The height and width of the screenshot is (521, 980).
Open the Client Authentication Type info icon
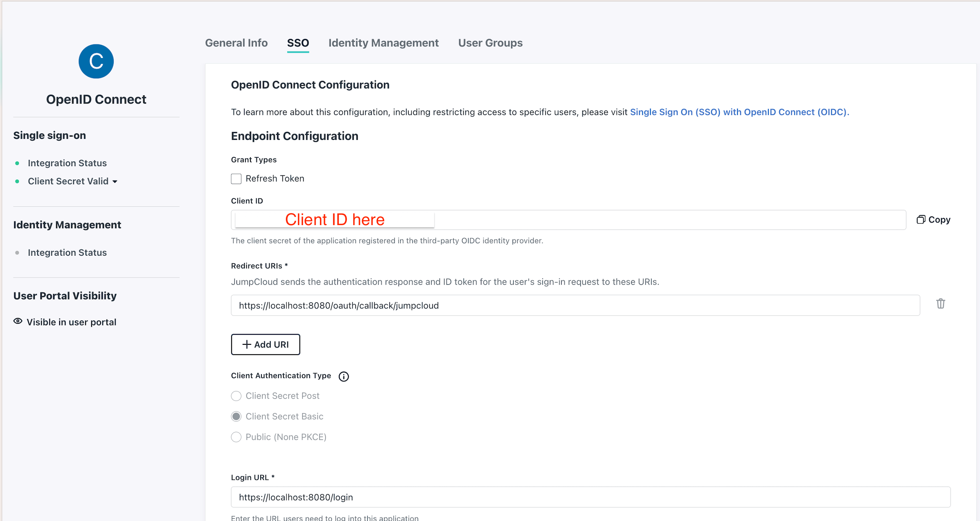(343, 376)
